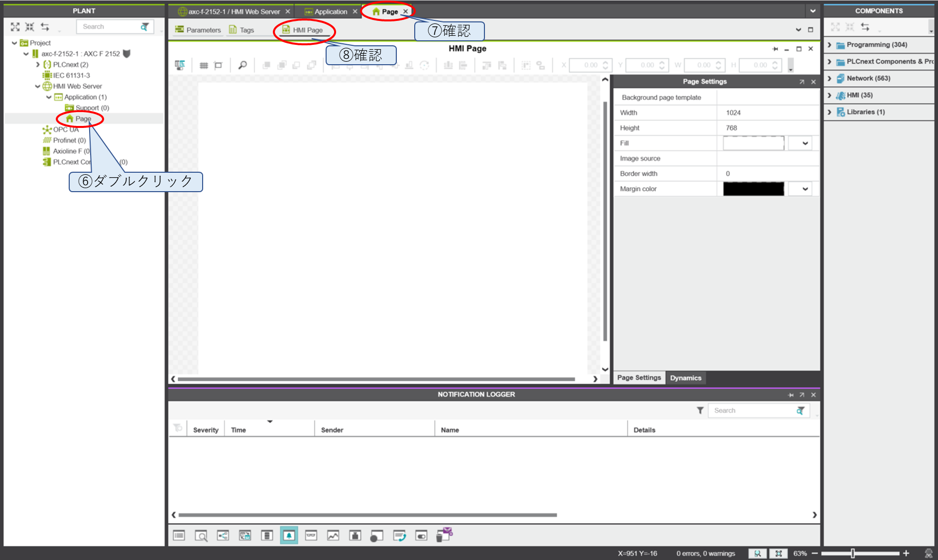Click the magnifier search icon in HMI toolbar
The image size is (938, 560).
point(242,65)
